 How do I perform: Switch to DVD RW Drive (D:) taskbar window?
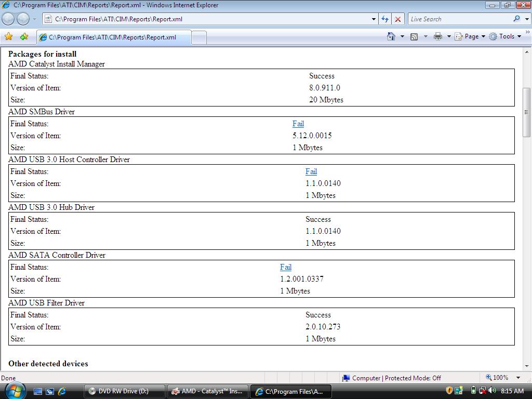click(x=124, y=391)
